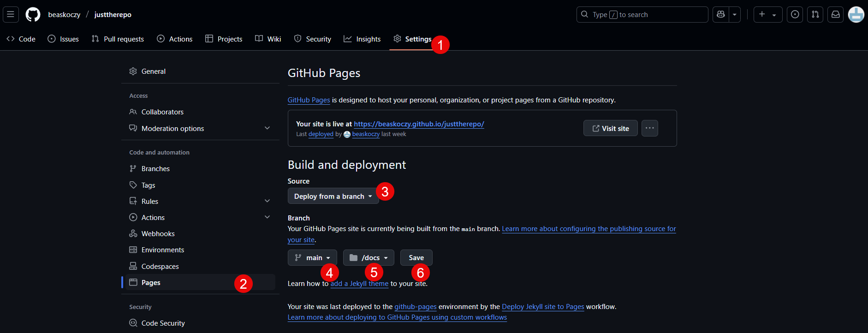The image size is (868, 333).
Task: Switch to the Issues tab
Action: pos(64,39)
